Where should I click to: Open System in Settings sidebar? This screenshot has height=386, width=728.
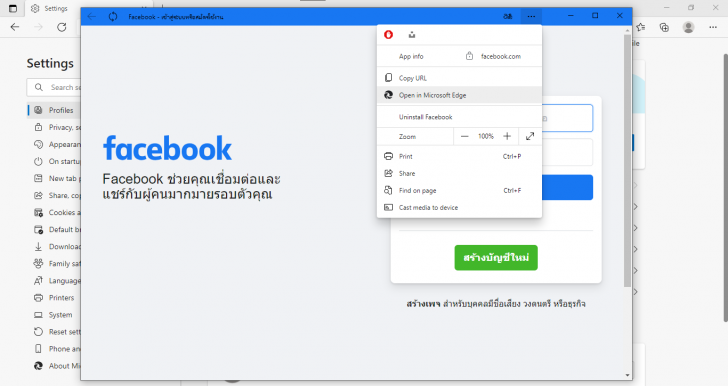point(54,314)
